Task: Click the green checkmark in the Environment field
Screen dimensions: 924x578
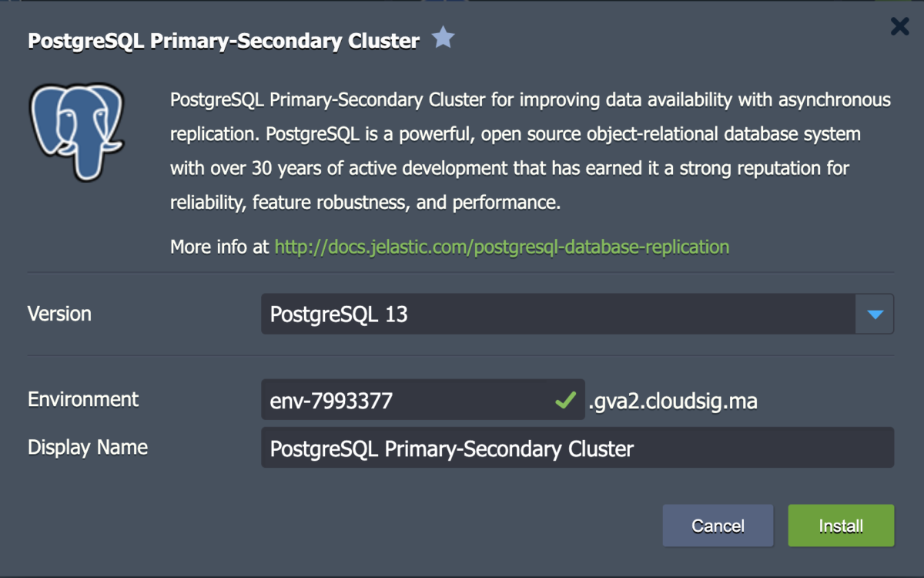Action: [x=564, y=400]
